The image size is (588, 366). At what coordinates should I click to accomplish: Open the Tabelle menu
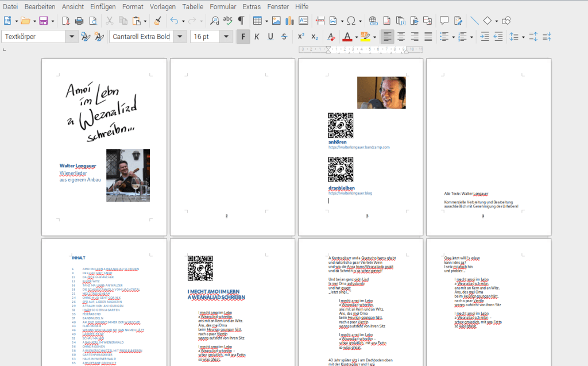click(192, 6)
